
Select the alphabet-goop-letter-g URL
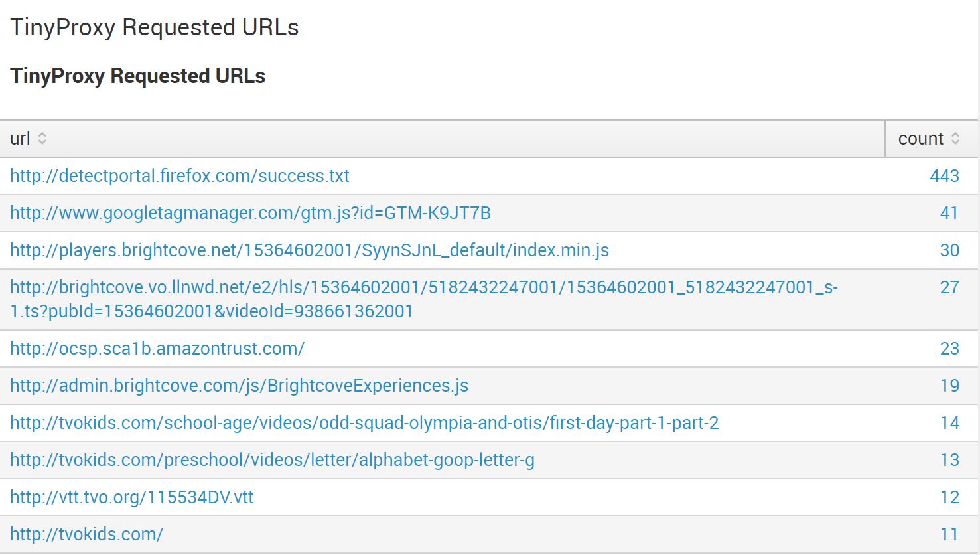point(273,460)
